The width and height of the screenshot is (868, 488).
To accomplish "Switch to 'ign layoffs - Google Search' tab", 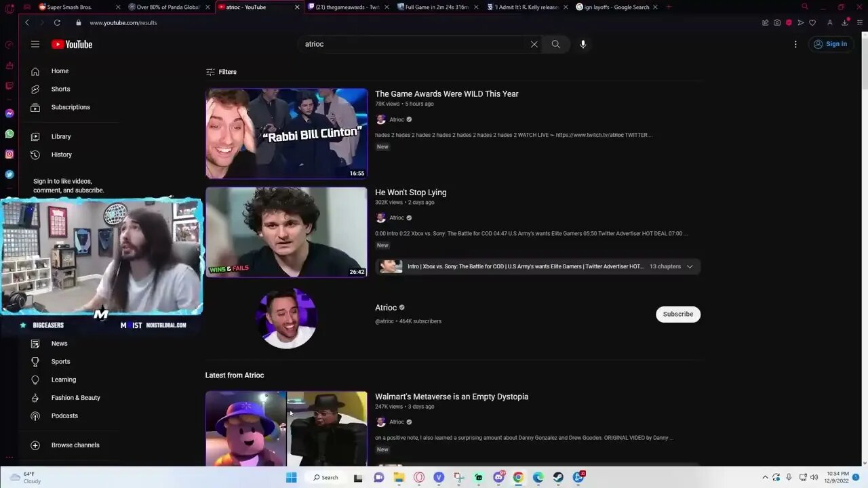I will pos(617,7).
